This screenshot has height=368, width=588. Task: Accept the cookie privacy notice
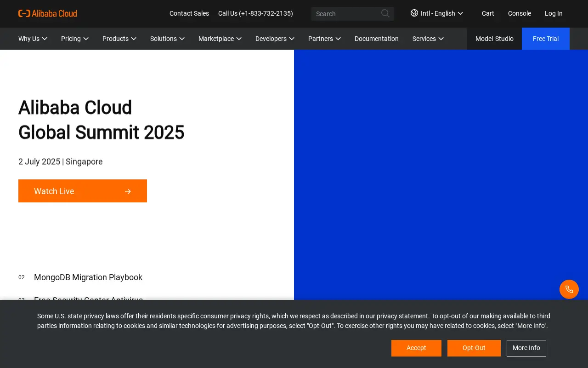point(416,348)
